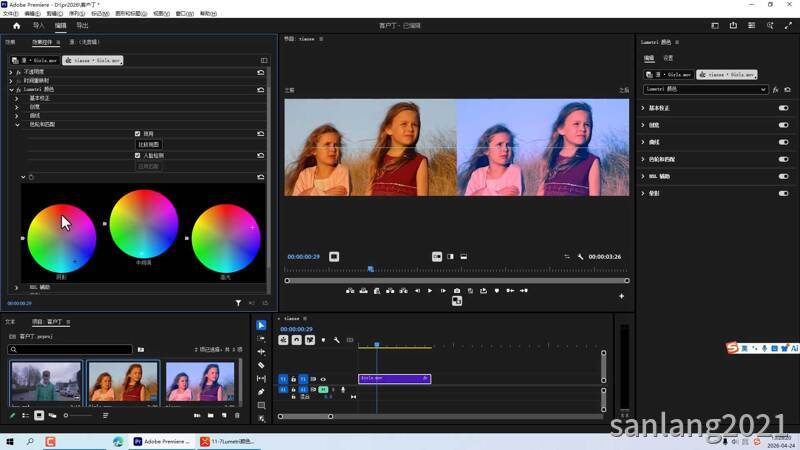The height and width of the screenshot is (450, 800).
Task: Toggle the Creative section switch in Lumetri panel
Action: coord(783,125)
